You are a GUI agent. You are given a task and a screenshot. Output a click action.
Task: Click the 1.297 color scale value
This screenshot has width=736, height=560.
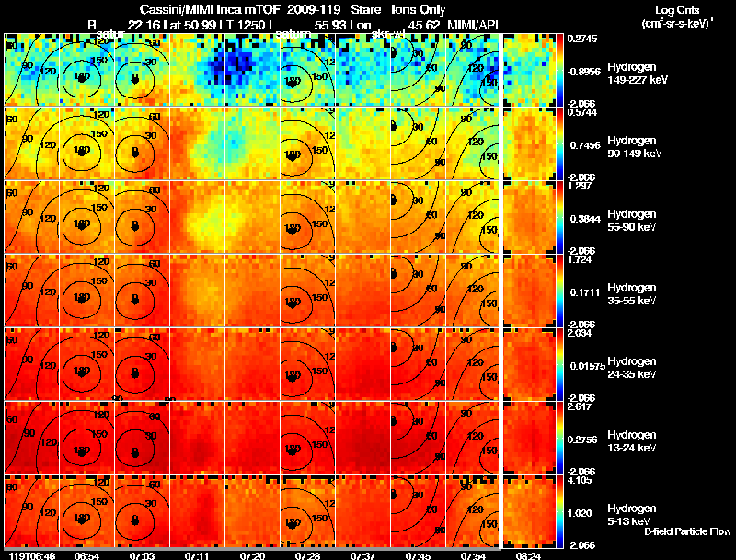tap(580, 186)
